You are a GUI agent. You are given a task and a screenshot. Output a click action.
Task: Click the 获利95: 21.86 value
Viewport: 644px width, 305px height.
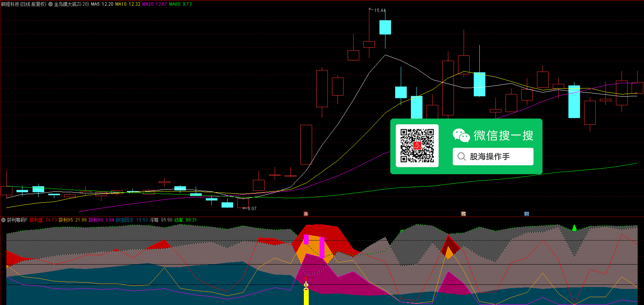point(73,220)
